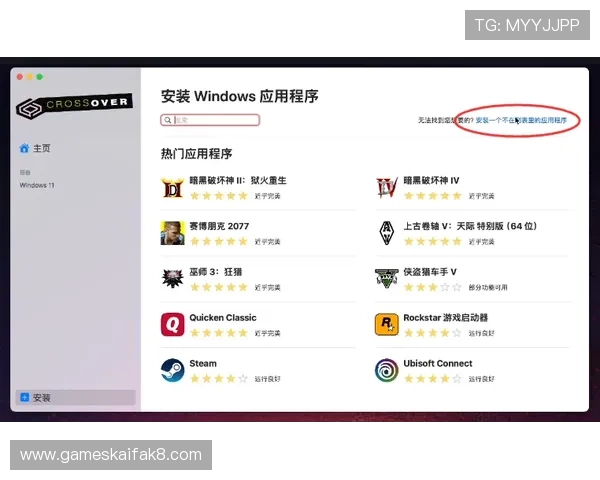The image size is (600, 480).
Task: Click the magnifier icon in the search box
Action: [x=168, y=120]
